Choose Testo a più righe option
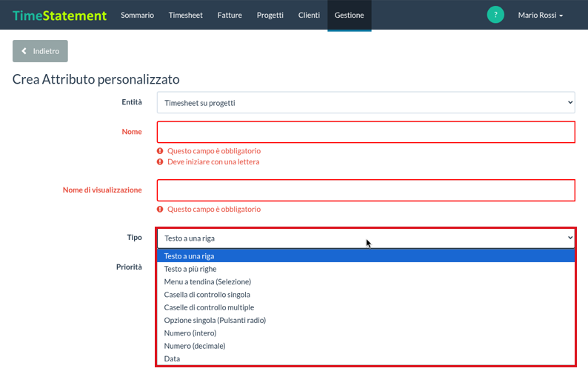The height and width of the screenshot is (374, 588). [366, 269]
